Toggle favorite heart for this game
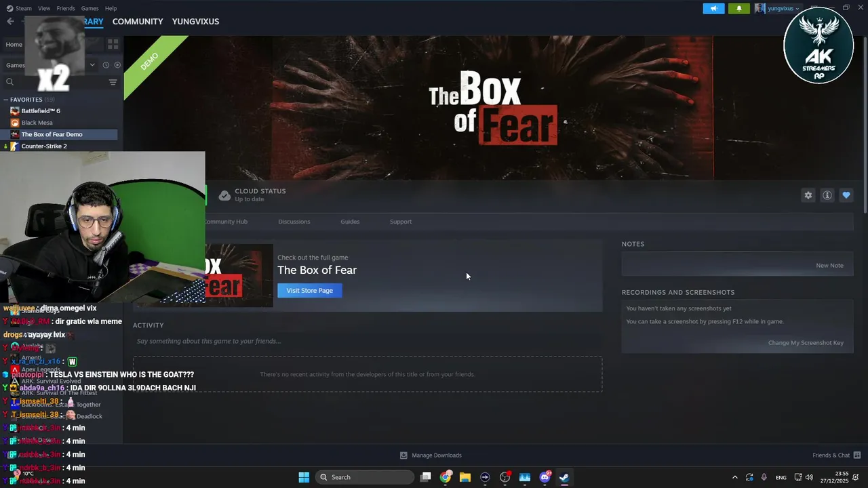 (x=846, y=195)
